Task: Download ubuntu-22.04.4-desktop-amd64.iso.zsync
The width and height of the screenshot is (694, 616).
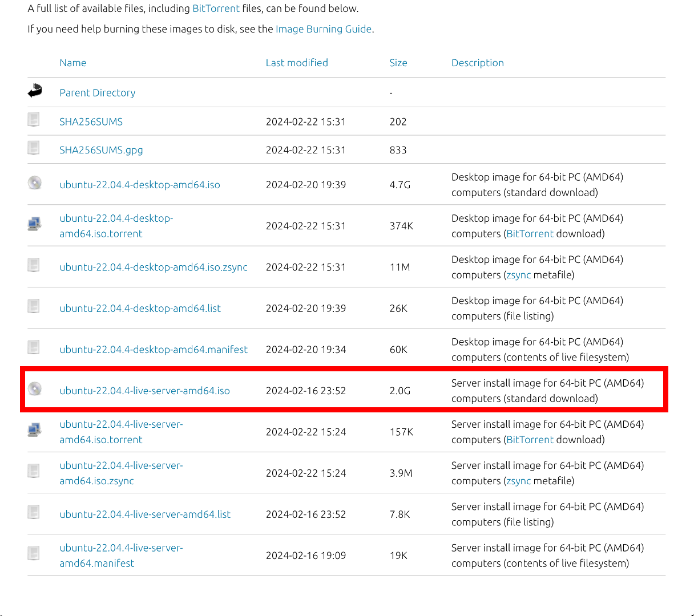Action: (x=154, y=267)
